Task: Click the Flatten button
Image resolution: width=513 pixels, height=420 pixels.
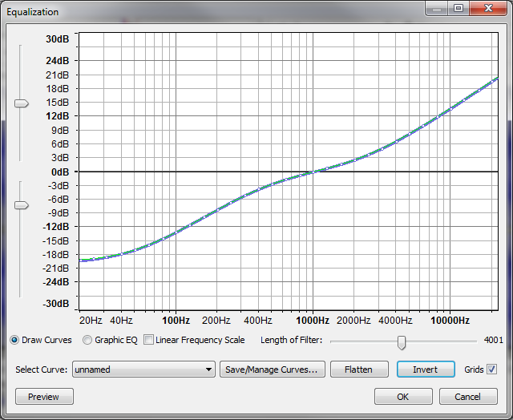Action: [359, 370]
